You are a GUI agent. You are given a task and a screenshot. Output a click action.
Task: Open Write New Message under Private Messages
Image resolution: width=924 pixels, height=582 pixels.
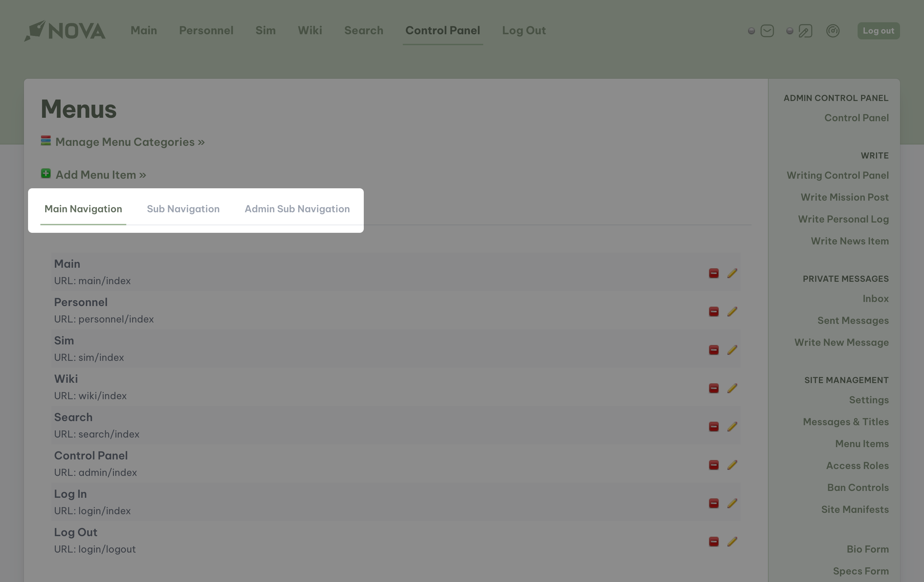(x=842, y=342)
